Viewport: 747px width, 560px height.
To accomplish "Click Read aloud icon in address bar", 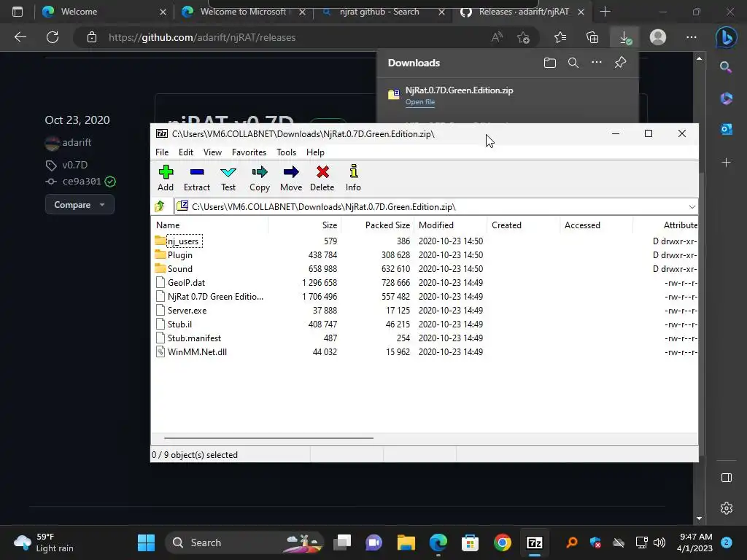I will click(x=497, y=37).
